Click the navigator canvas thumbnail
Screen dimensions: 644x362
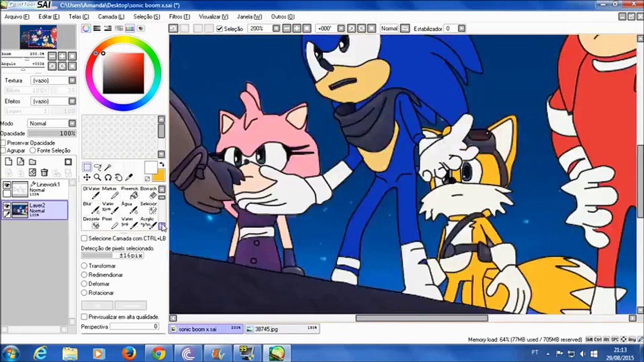pos(38,38)
